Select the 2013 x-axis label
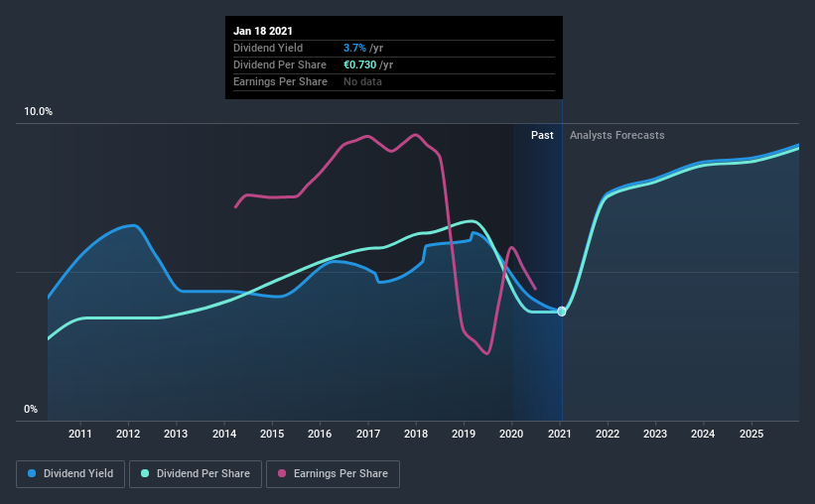This screenshot has width=815, height=504. [x=176, y=434]
